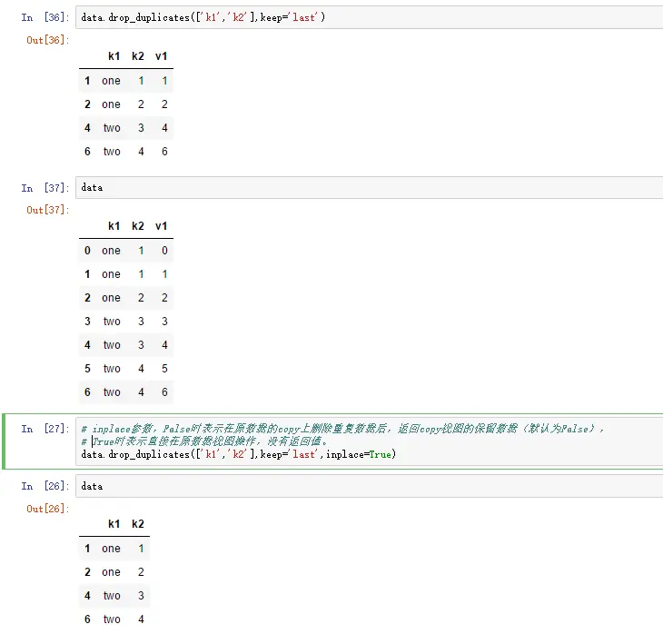Click the v1 value 6 in Out[36] last row
This screenshot has width=663, height=644.
coord(164,152)
